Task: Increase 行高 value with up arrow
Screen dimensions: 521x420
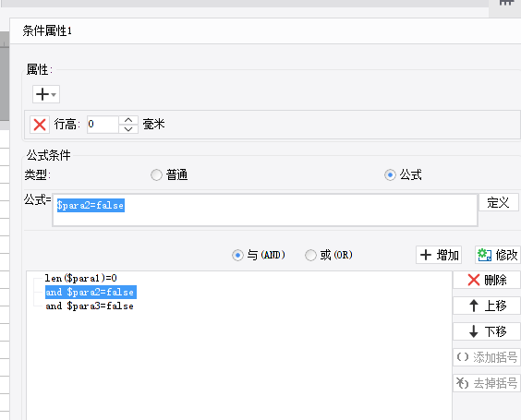Action: click(x=128, y=120)
